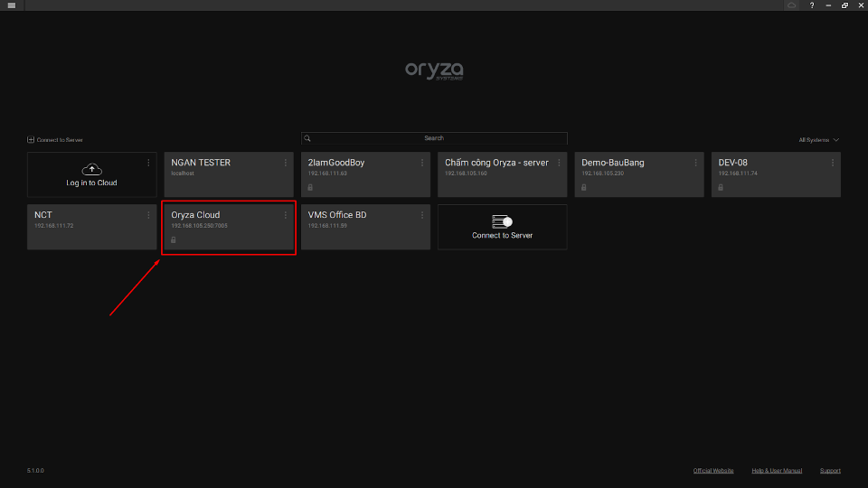Connect to the VMS Office BD system
Image resolution: width=868 pixels, height=488 pixels.
(365, 228)
